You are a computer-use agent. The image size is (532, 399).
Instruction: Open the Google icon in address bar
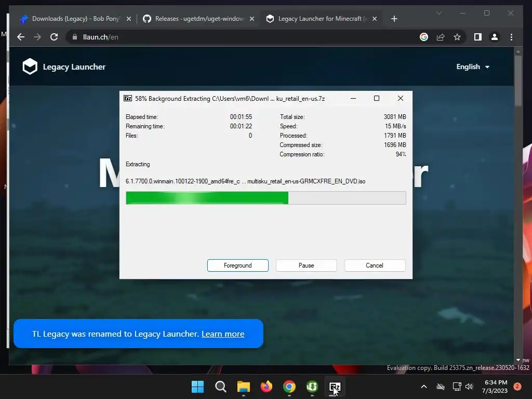424,37
